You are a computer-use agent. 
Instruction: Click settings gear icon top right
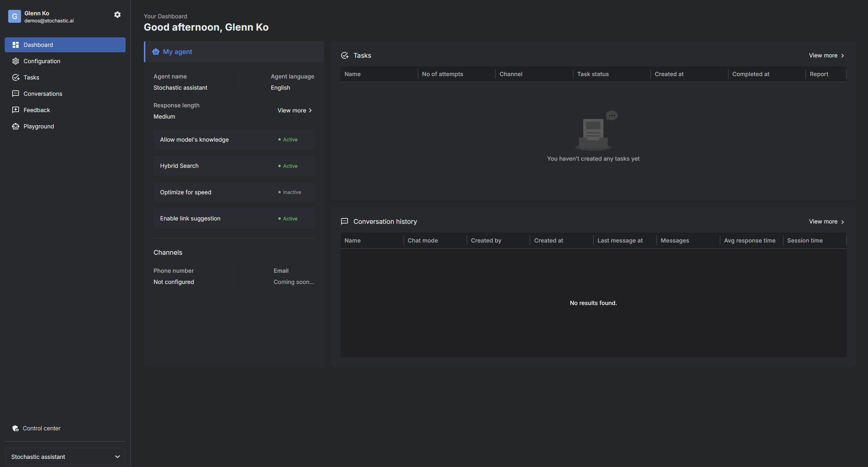pos(116,14)
